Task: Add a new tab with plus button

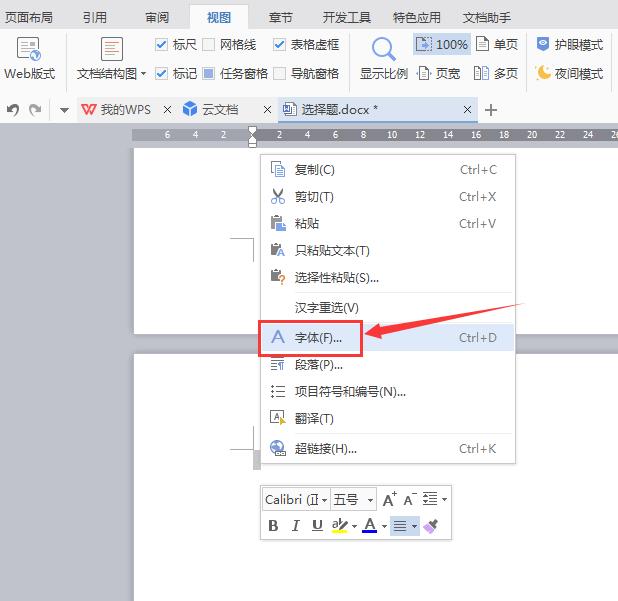Action: (491, 110)
